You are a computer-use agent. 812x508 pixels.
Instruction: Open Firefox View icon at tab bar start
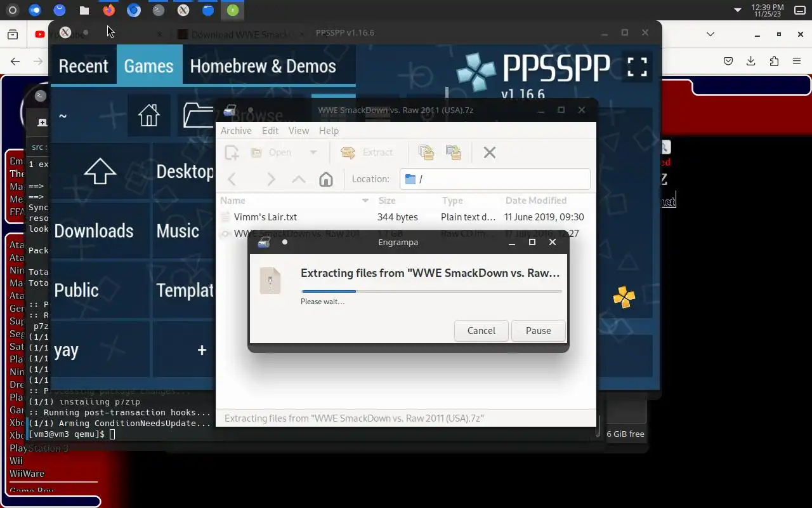(x=13, y=34)
